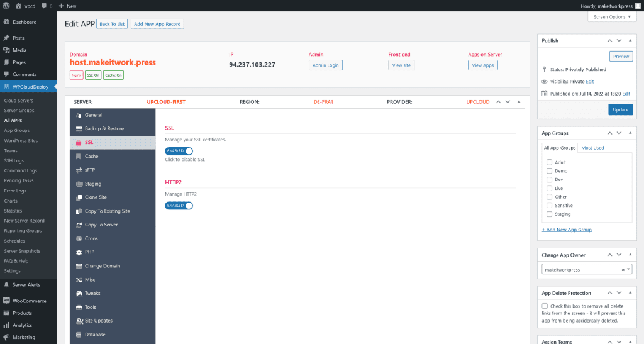Edit the Visibility setting link
The height and width of the screenshot is (344, 644).
(x=590, y=82)
